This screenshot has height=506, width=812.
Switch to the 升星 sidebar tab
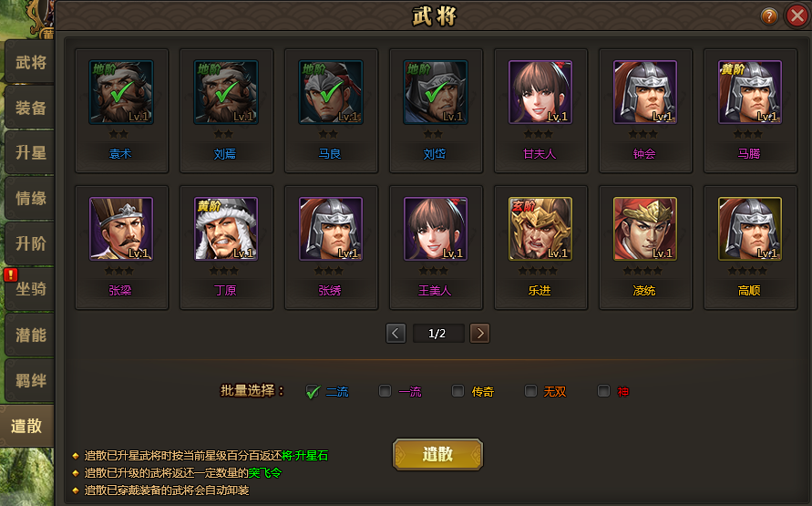[30, 153]
